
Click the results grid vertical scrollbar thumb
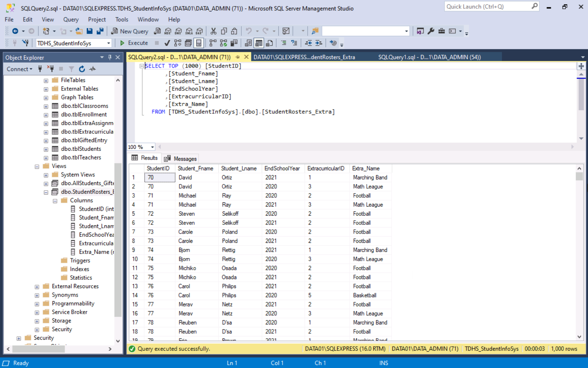[x=579, y=176]
